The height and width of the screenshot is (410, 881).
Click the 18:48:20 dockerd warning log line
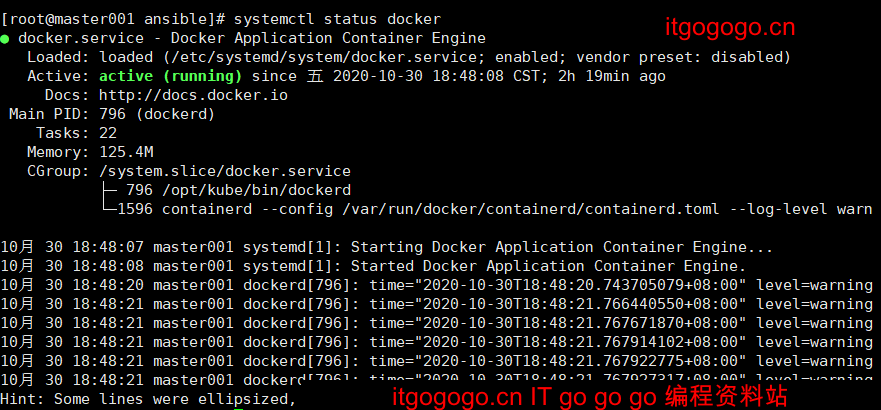[x=436, y=285]
